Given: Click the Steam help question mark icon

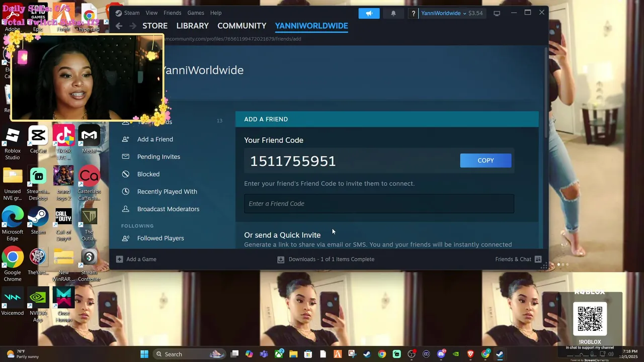Looking at the screenshot, I should coord(413,14).
